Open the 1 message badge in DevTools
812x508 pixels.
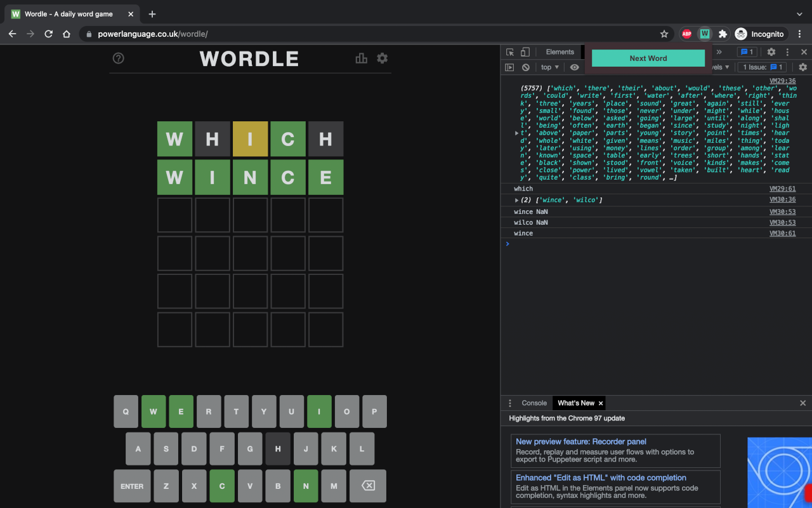(x=747, y=52)
